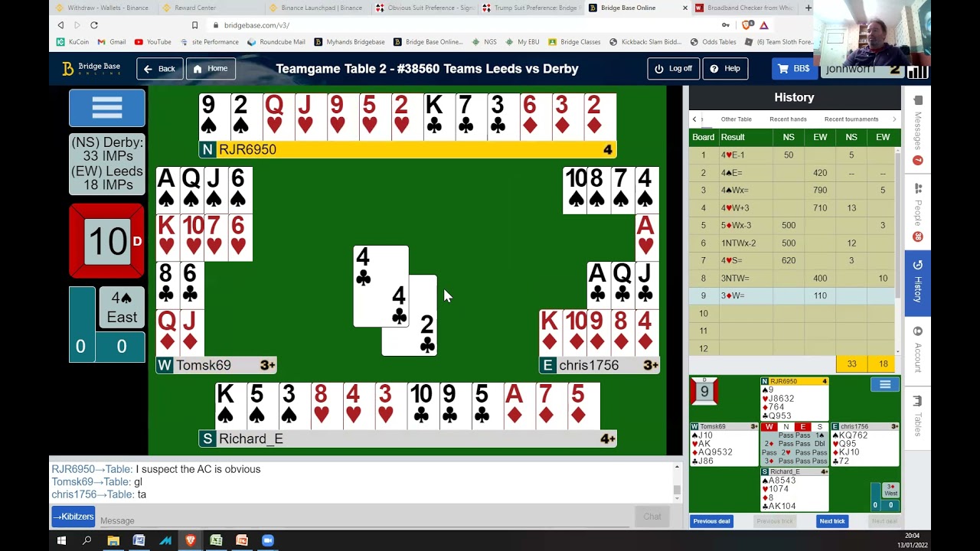Open the Odds Tables bookmark
Viewport: 980px width, 551px height.
tap(713, 42)
